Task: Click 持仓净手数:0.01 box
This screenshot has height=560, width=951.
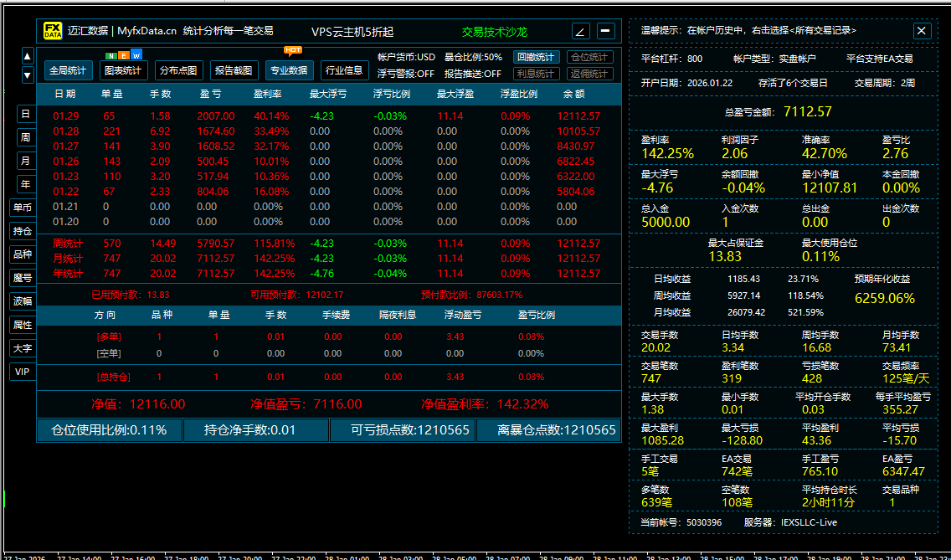Action: click(256, 430)
